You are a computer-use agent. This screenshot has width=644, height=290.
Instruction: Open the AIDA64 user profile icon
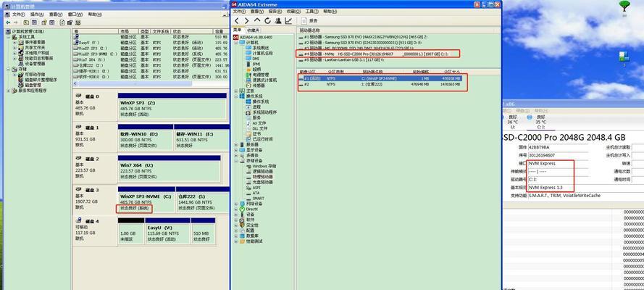click(278, 20)
